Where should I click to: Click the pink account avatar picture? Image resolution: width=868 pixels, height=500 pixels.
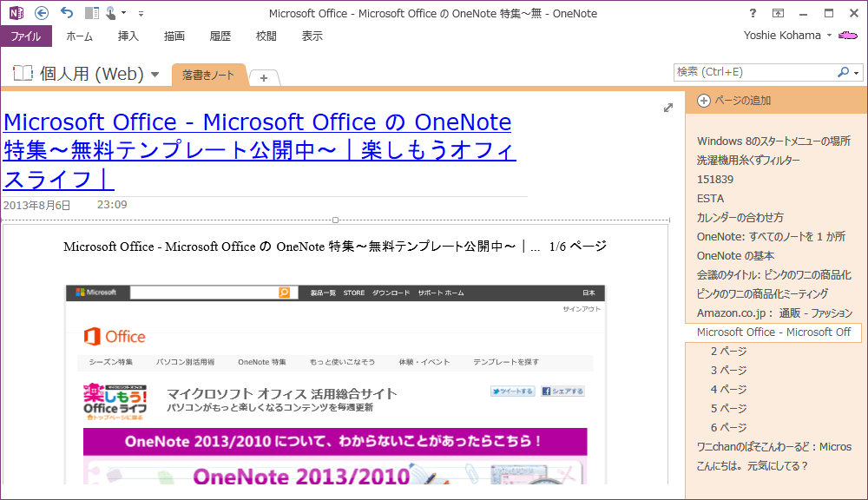point(847,36)
